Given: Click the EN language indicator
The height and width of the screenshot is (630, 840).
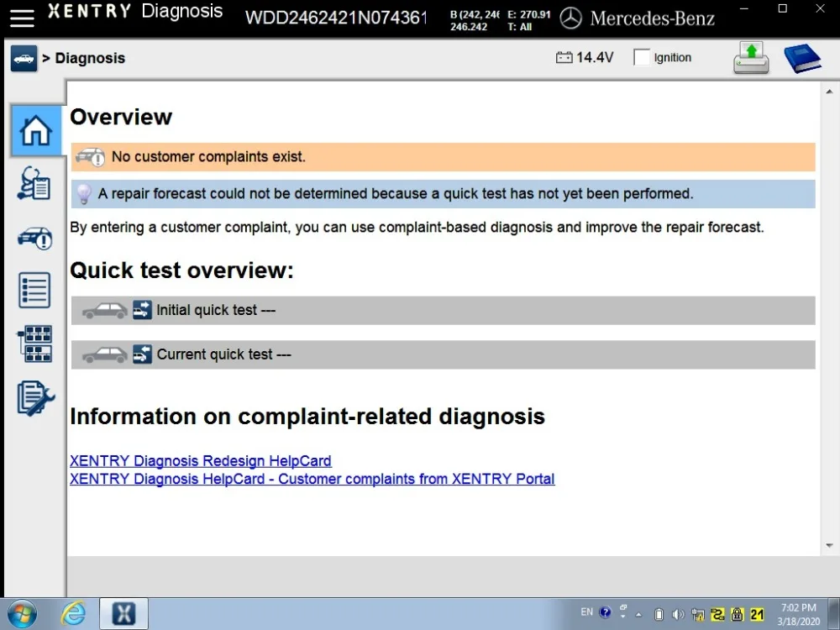Looking at the screenshot, I should [587, 612].
